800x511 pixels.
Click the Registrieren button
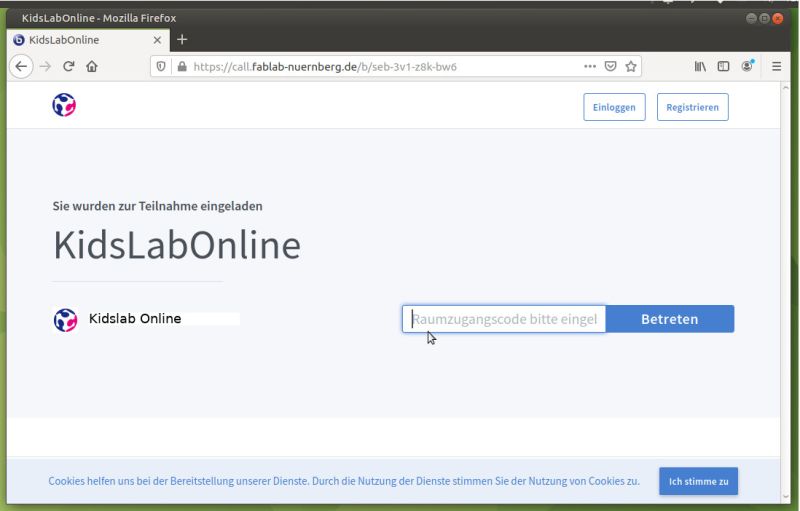692,107
